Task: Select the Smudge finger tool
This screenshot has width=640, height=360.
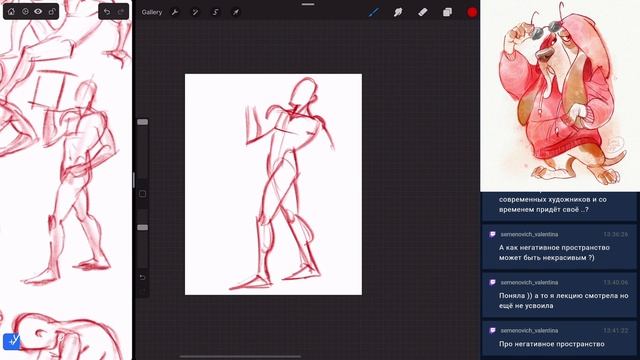Action: click(x=398, y=12)
